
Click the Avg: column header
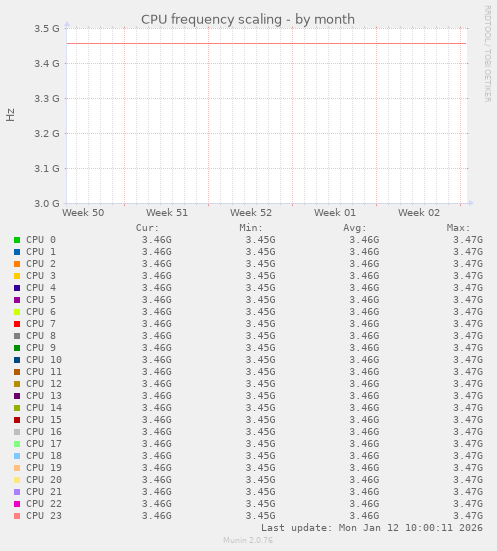pyautogui.click(x=355, y=228)
